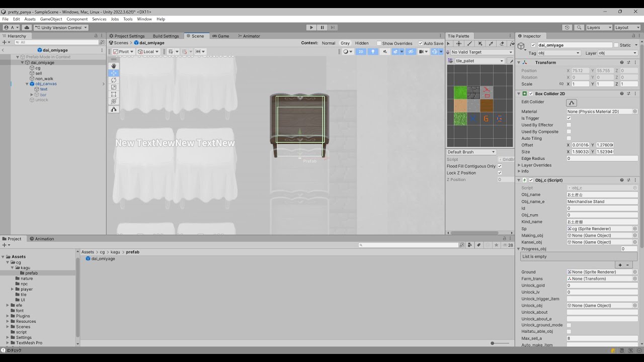This screenshot has width=644, height=362.
Task: Select the Hand view tool
Action: coord(114,65)
